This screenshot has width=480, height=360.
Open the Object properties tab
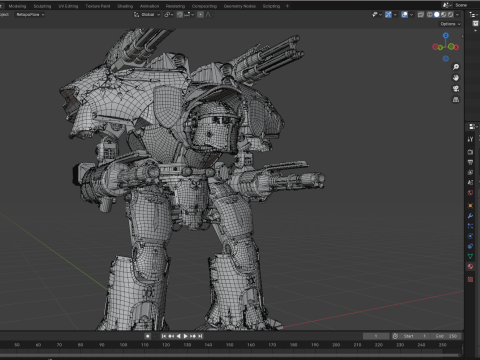[x=470, y=205]
